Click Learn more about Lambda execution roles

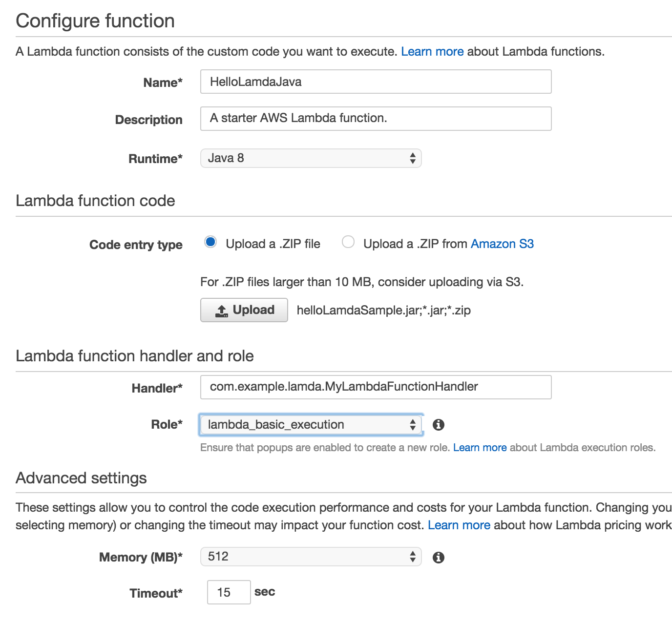(480, 447)
